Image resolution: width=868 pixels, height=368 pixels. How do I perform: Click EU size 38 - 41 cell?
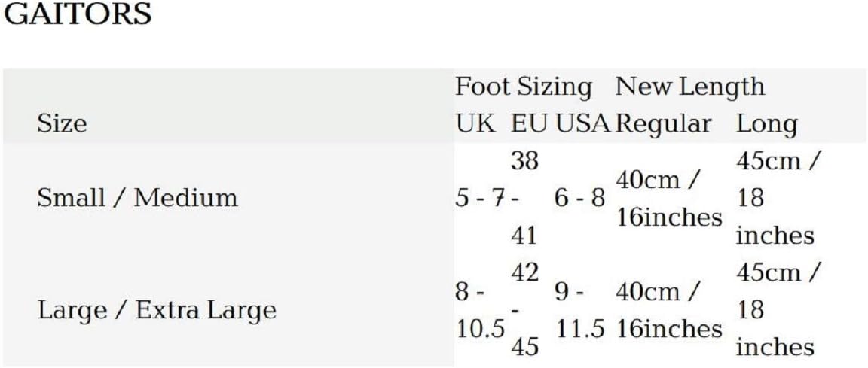(x=524, y=199)
